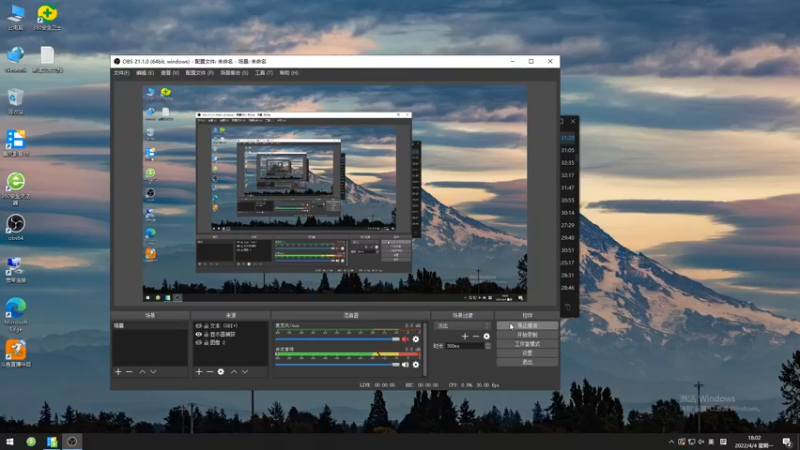Adjust the transition duration 300ms stepper

point(488,346)
